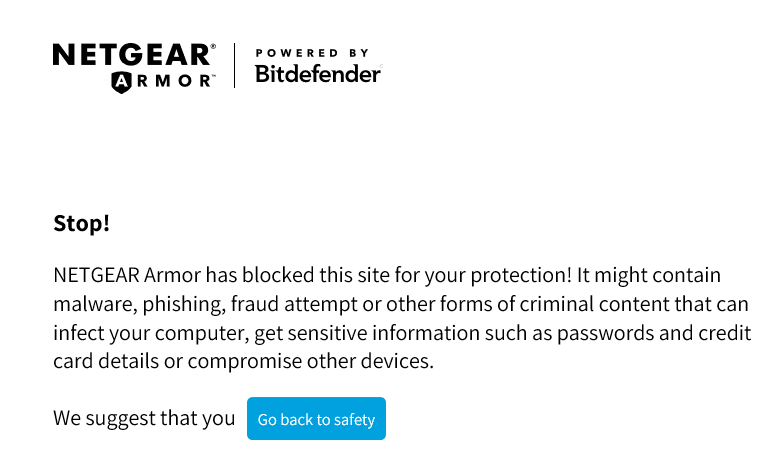Click the Armor shield icon

click(121, 82)
